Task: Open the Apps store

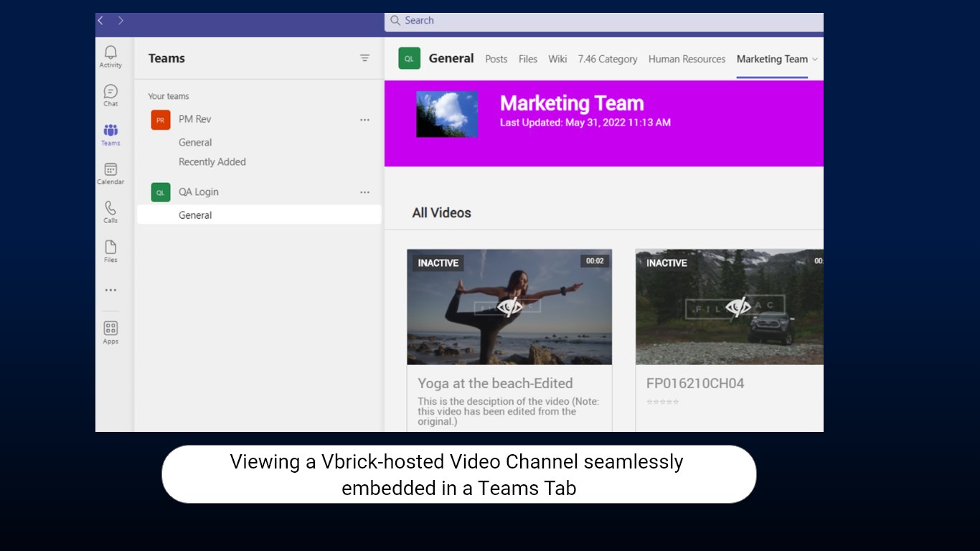Action: [x=110, y=333]
